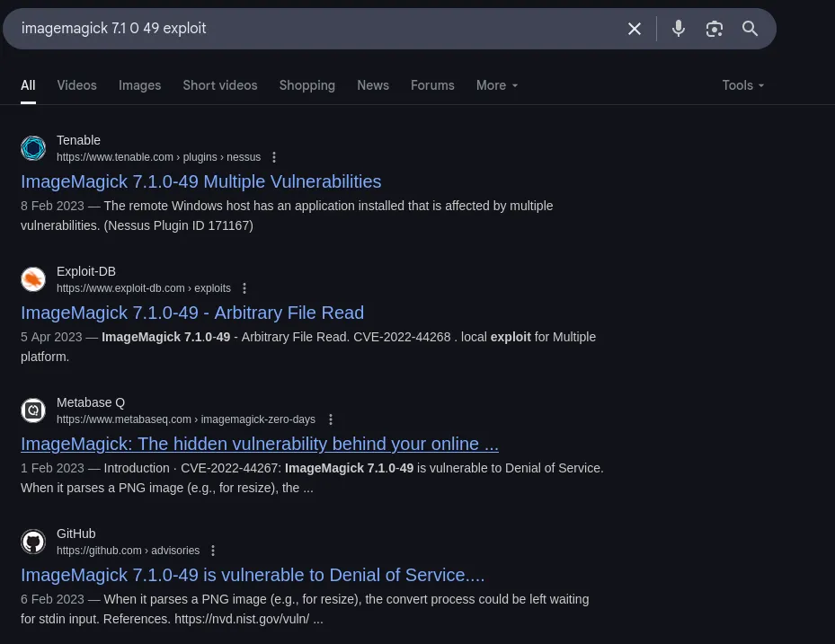Open Google Lens image search icon
835x644 pixels.
(715, 29)
